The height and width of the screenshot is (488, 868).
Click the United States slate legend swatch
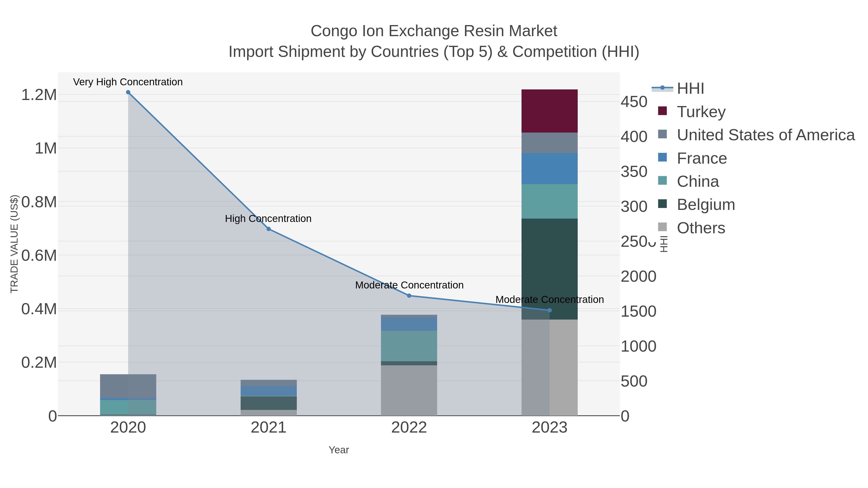pyautogui.click(x=663, y=134)
